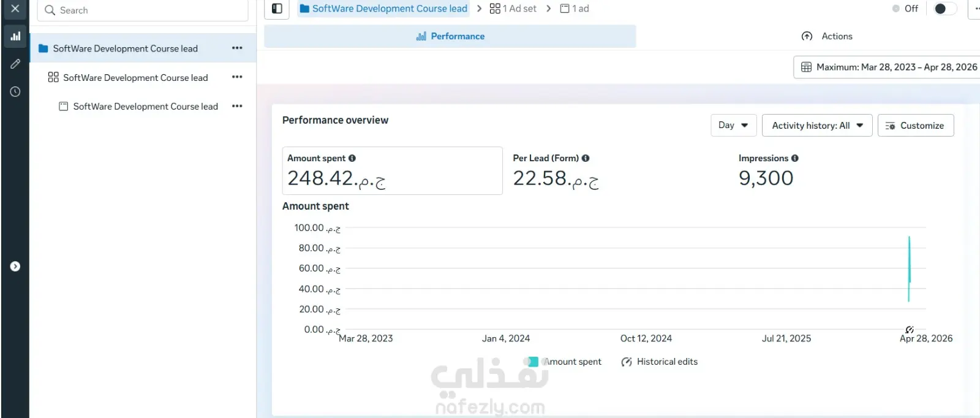Select the campaign row SoftWare Development Course lead
The image size is (980, 418).
pyautogui.click(x=143, y=48)
